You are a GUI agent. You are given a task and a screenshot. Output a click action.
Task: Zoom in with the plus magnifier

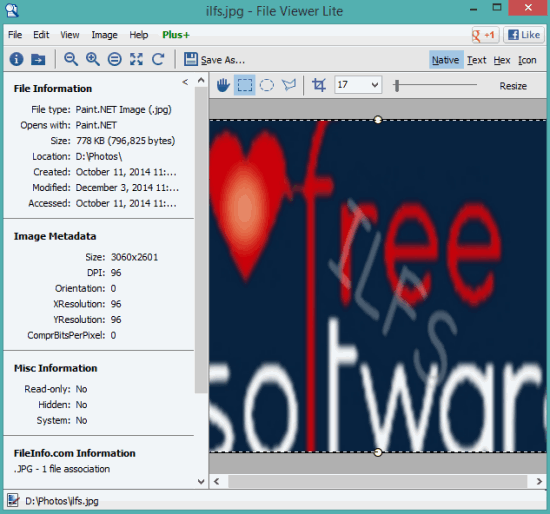(93, 59)
